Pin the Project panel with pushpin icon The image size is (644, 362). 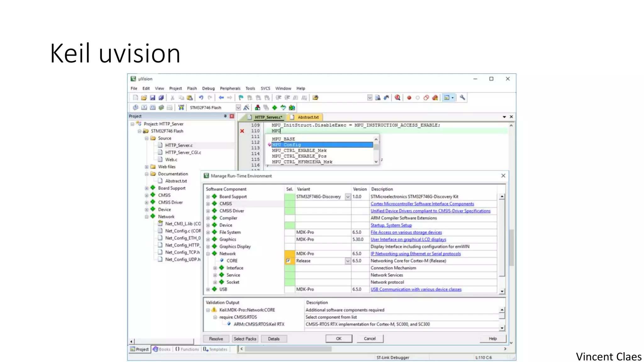tap(225, 116)
